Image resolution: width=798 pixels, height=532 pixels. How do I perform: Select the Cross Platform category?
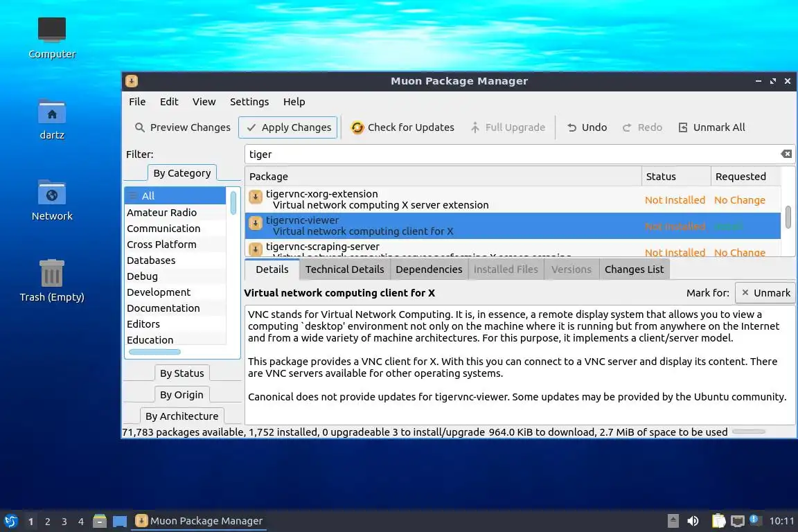(x=175, y=245)
